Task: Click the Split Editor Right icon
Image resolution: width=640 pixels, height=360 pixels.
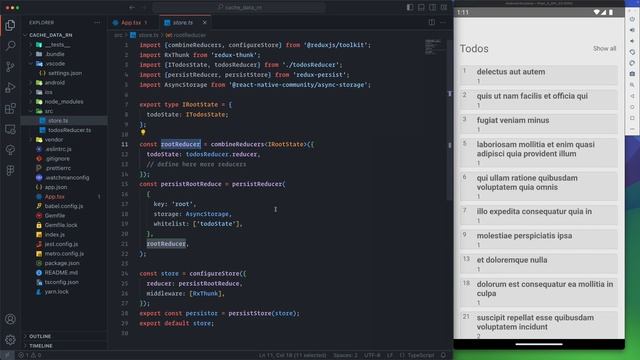Action: tap(431, 22)
